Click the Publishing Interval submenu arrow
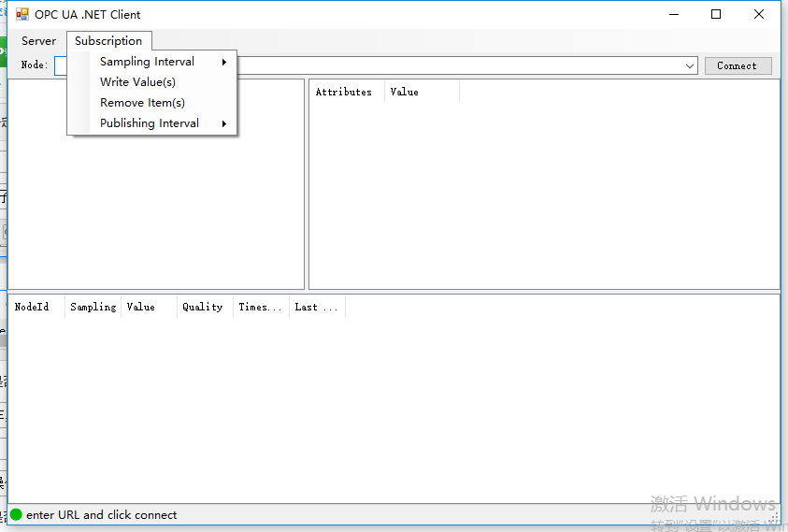 [x=224, y=123]
